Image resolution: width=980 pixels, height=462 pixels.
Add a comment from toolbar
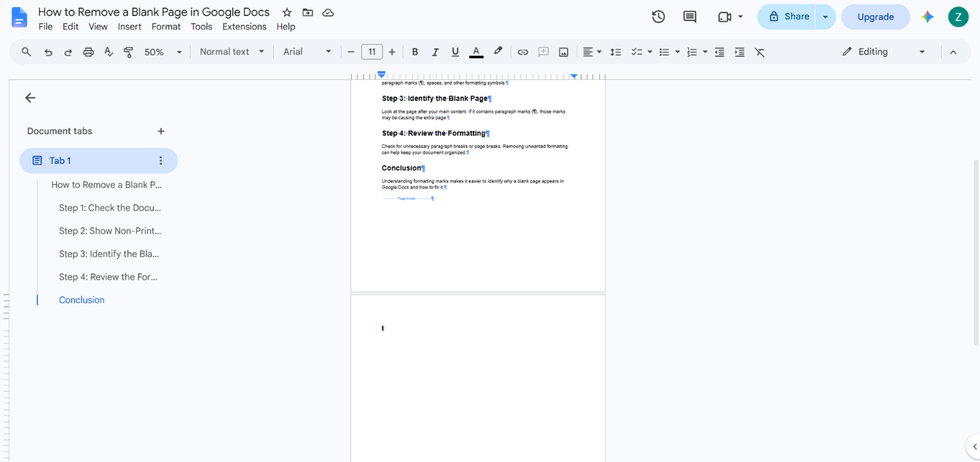(543, 52)
